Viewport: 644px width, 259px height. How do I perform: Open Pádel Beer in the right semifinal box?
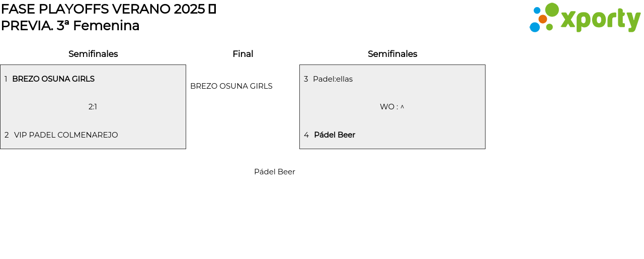coord(335,135)
